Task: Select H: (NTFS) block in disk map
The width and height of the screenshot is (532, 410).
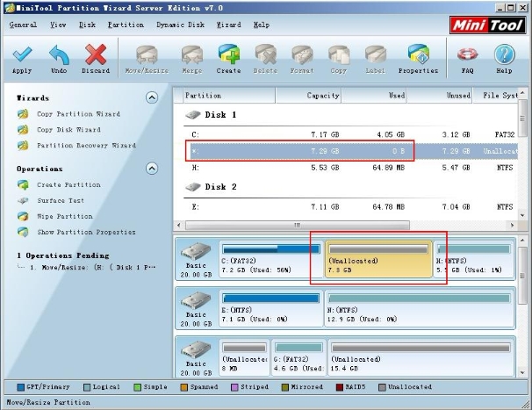Action: point(474,259)
